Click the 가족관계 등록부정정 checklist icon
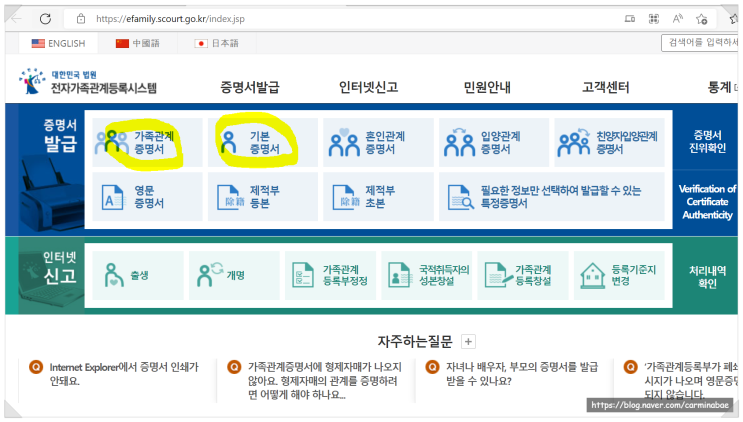Screen dimensions: 743x422 click(303, 275)
